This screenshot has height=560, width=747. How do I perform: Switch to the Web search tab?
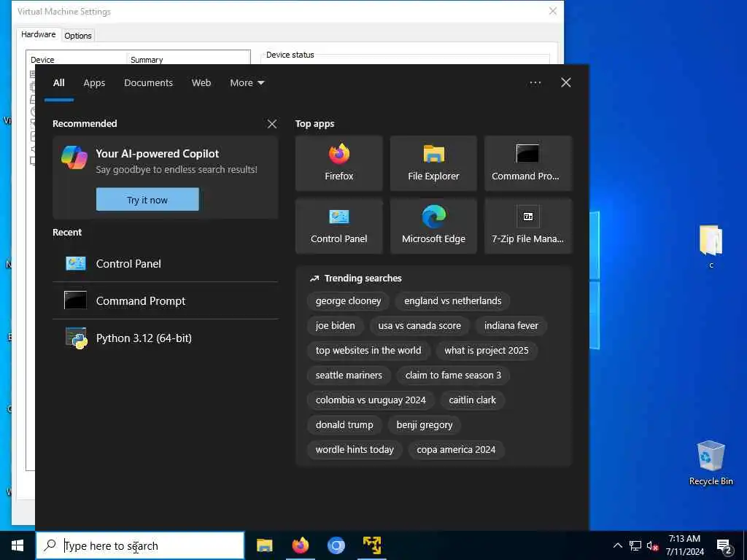click(201, 83)
